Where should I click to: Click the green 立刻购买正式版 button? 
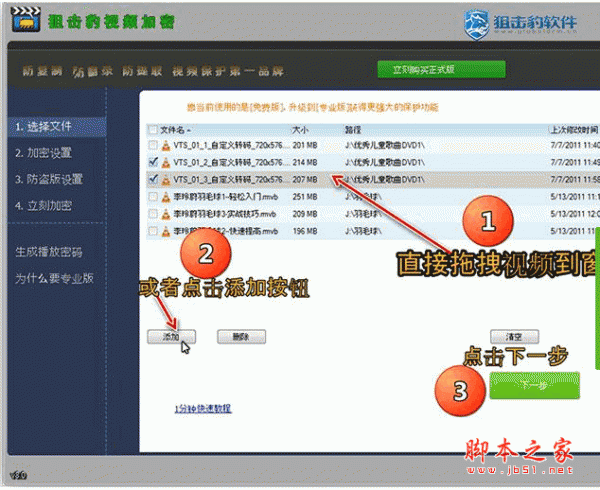point(441,70)
